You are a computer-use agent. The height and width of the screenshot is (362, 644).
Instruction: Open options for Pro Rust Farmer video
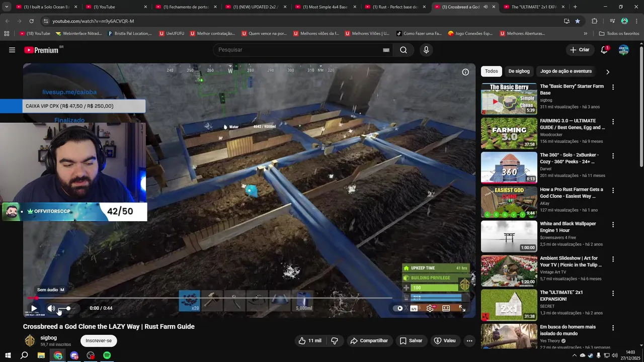[613, 190]
